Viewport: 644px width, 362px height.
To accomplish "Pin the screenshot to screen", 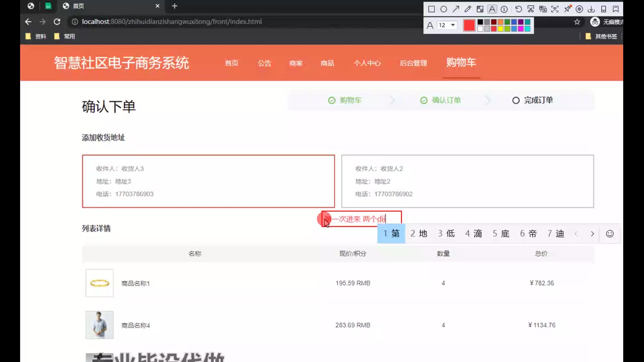I will point(567,9).
